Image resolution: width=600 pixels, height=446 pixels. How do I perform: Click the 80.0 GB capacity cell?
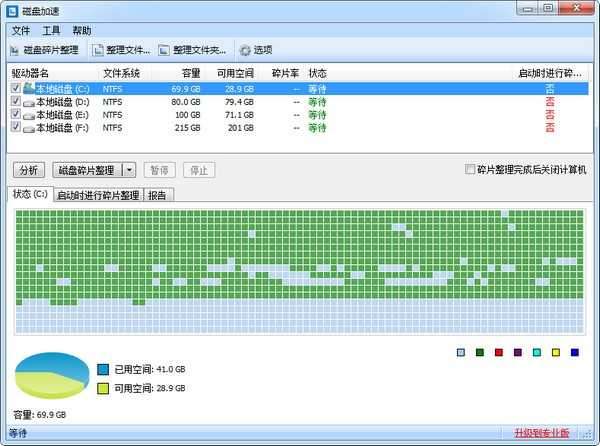point(186,102)
